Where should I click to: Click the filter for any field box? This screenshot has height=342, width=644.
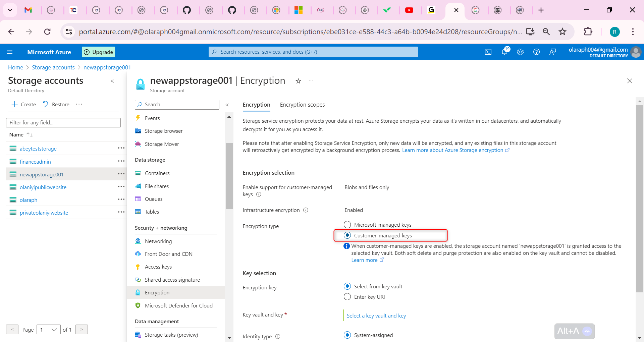[x=63, y=122]
